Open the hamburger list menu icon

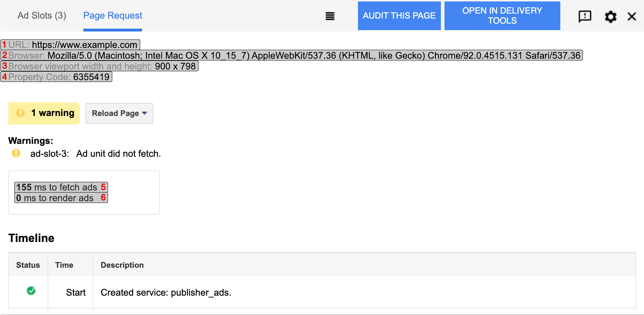[330, 16]
